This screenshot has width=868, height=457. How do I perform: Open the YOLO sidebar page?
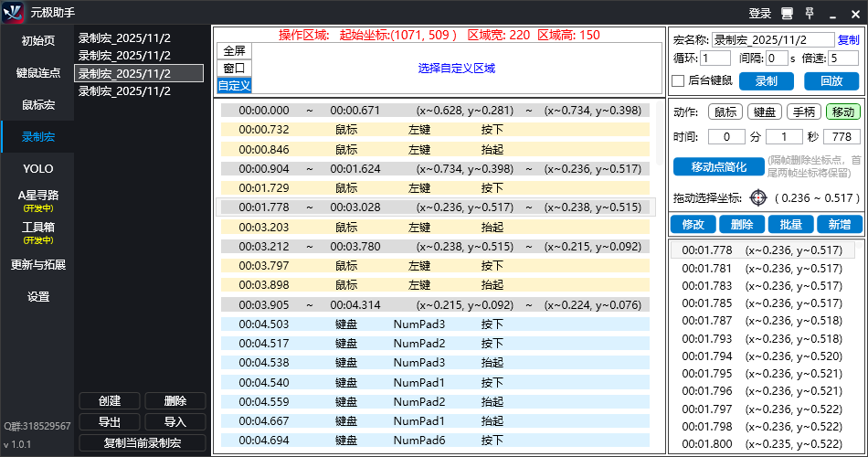(x=37, y=169)
